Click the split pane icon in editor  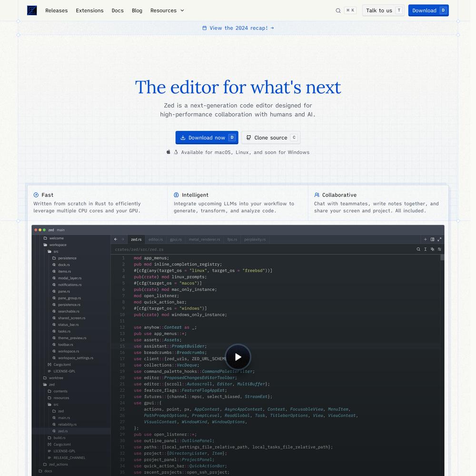432,239
